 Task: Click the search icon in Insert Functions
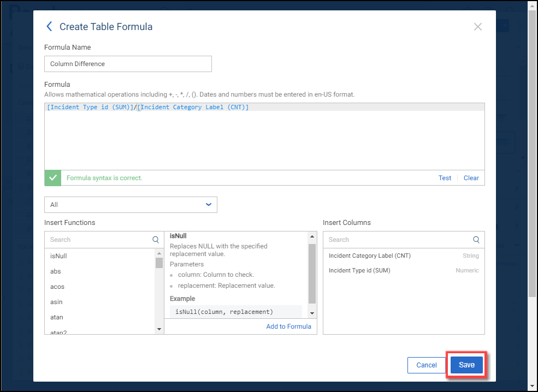click(156, 240)
